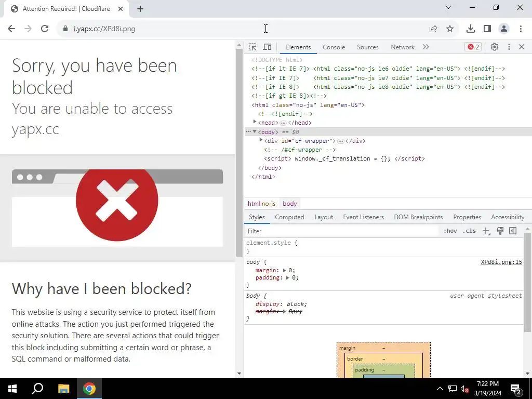This screenshot has width=532, height=399.
Task: Bookmark this tab star icon
Action: click(450, 29)
